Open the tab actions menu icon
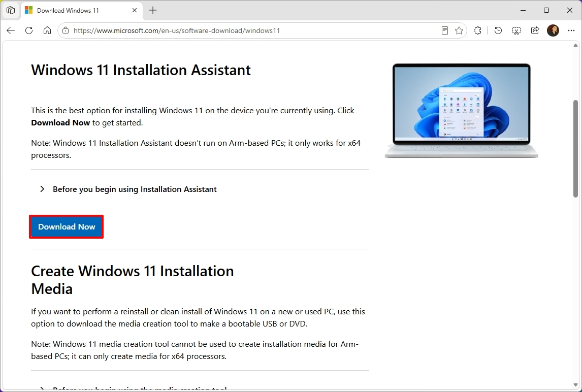Screen dimensions: 582x392 point(11,10)
